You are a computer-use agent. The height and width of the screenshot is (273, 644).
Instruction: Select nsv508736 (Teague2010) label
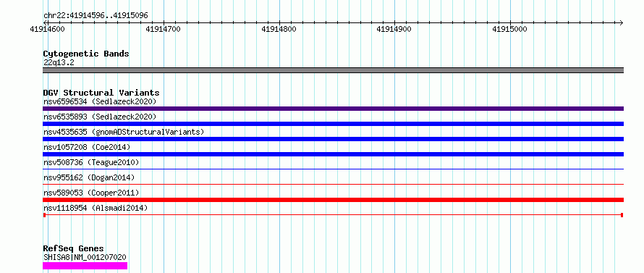91,162
